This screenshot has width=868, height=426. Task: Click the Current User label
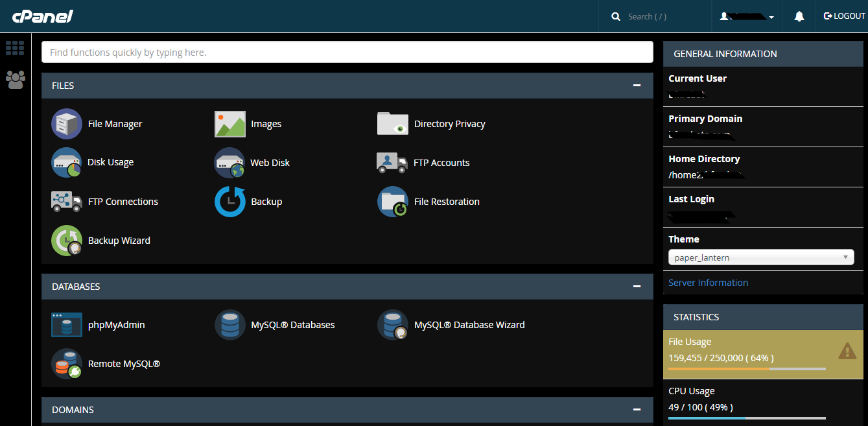tap(698, 78)
